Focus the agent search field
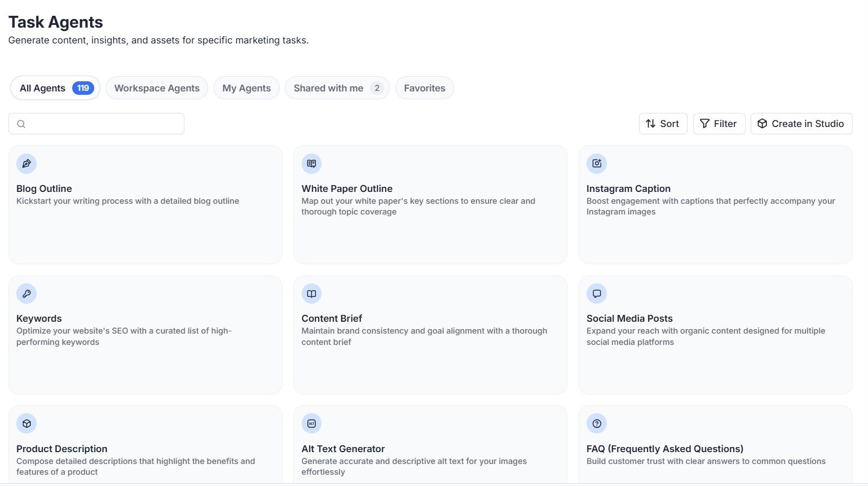 point(96,124)
